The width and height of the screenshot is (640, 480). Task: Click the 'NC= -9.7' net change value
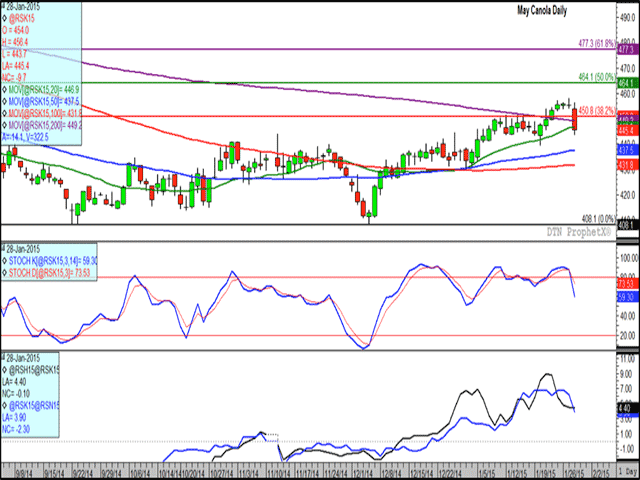(14, 78)
